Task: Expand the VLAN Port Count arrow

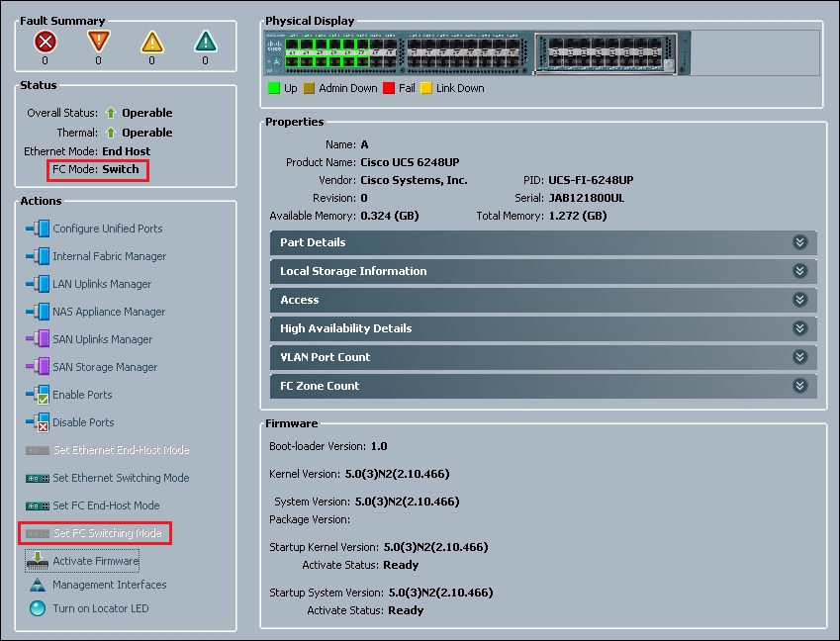Action: pos(799,357)
